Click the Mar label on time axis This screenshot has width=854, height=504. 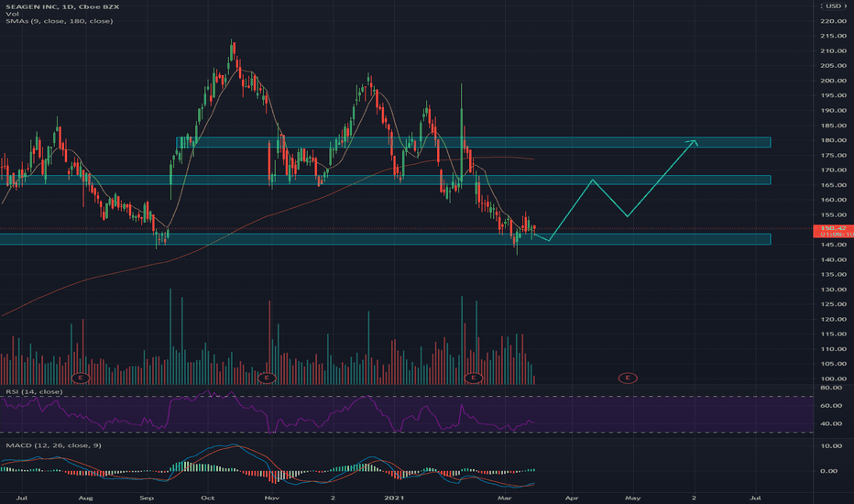point(504,498)
